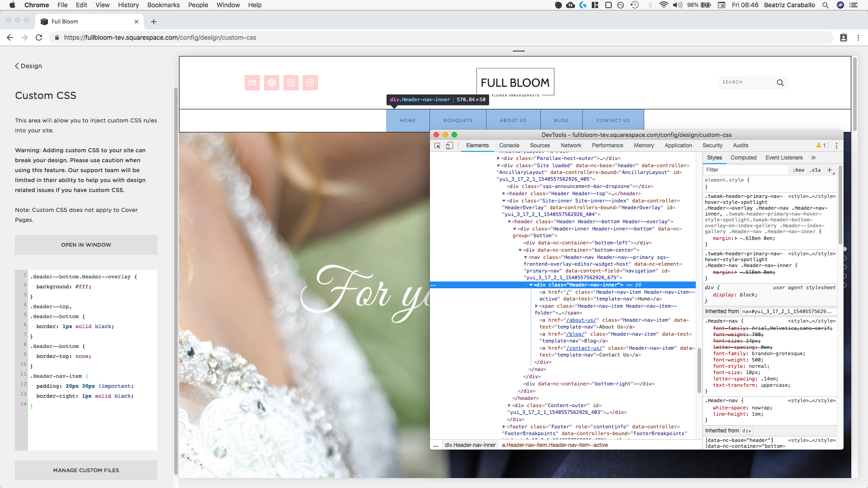Toggle the .cls class editor
The width and height of the screenshot is (868, 488).
coord(815,170)
